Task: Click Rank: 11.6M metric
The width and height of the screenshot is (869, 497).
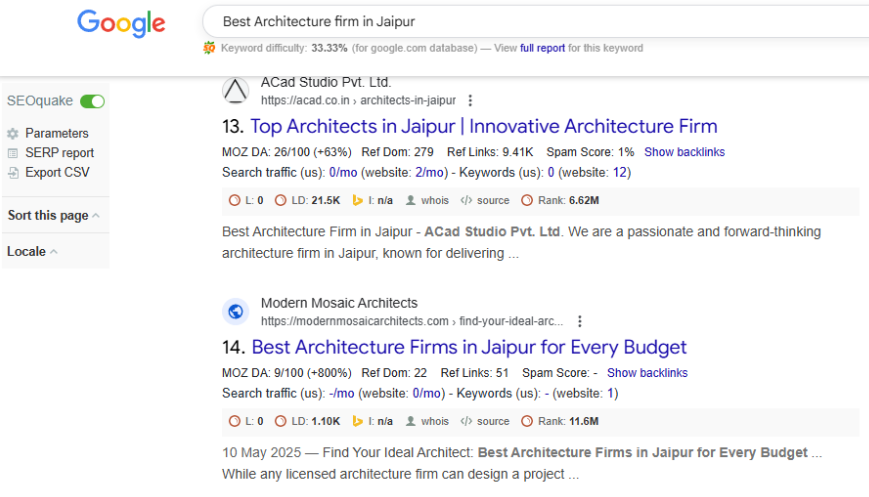Action: coord(560,422)
